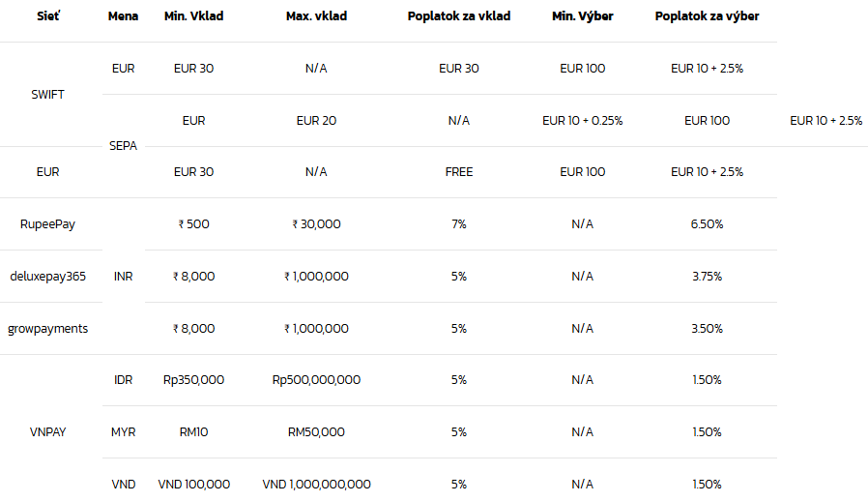Image resolution: width=868 pixels, height=502 pixels.
Task: Select the SEPA cell
Action: point(124,146)
